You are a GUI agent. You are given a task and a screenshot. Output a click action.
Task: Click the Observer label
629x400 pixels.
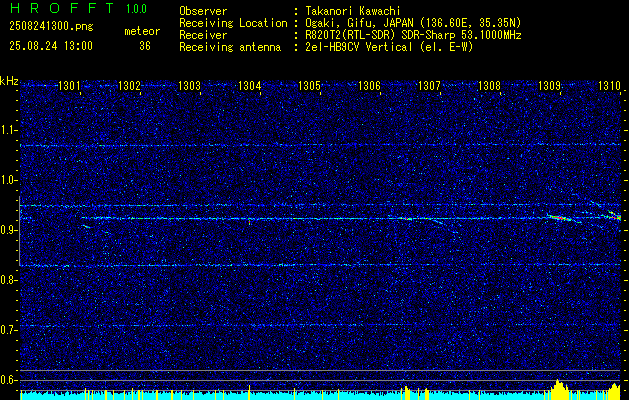[203, 11]
